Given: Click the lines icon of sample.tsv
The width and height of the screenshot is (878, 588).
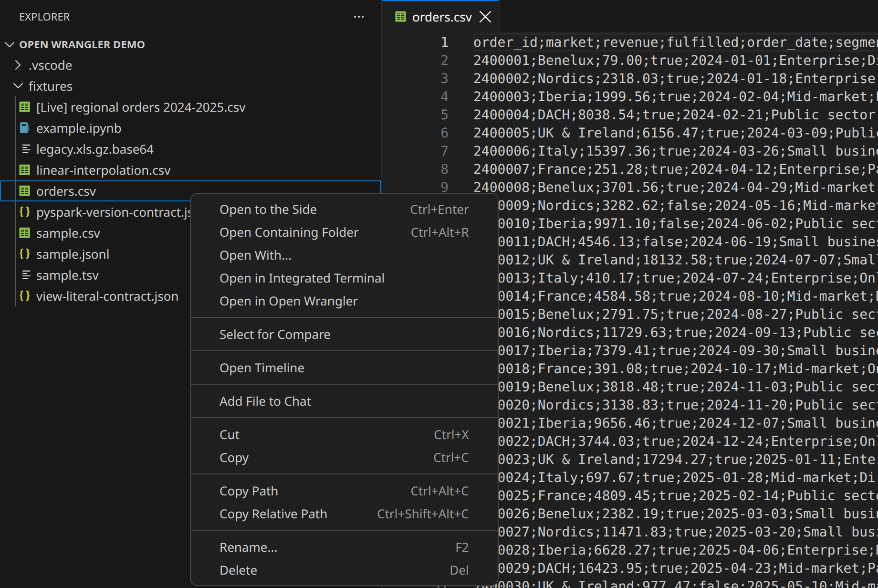Looking at the screenshot, I should pos(26,275).
